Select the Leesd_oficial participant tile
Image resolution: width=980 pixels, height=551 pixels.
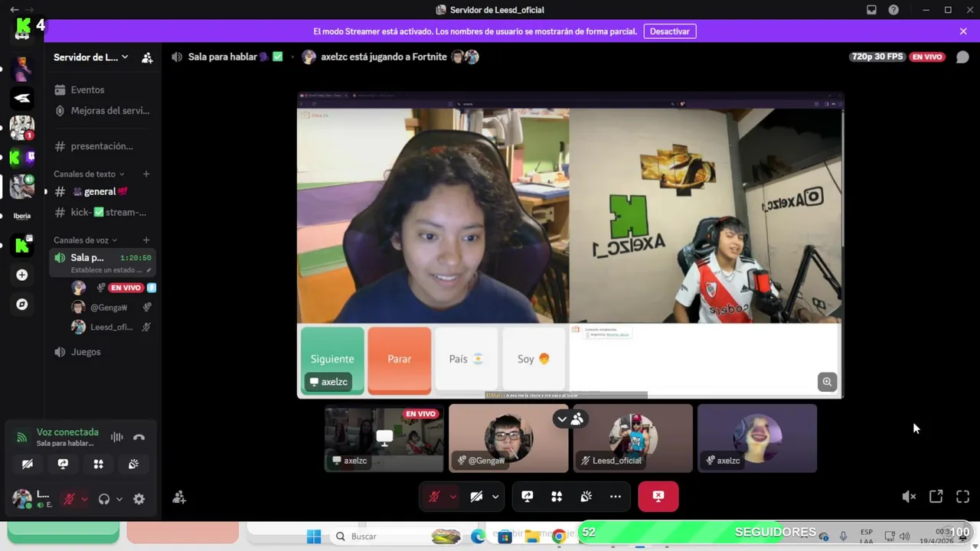(633, 439)
